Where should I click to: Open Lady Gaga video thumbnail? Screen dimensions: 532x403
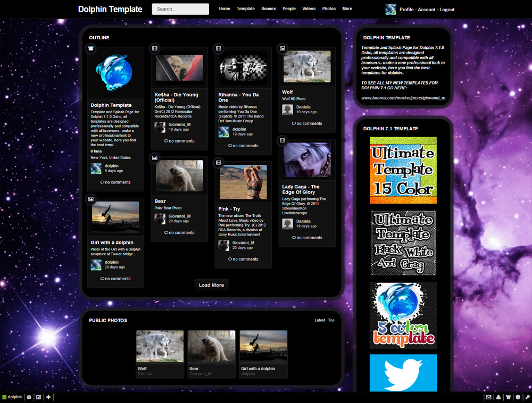307,159
